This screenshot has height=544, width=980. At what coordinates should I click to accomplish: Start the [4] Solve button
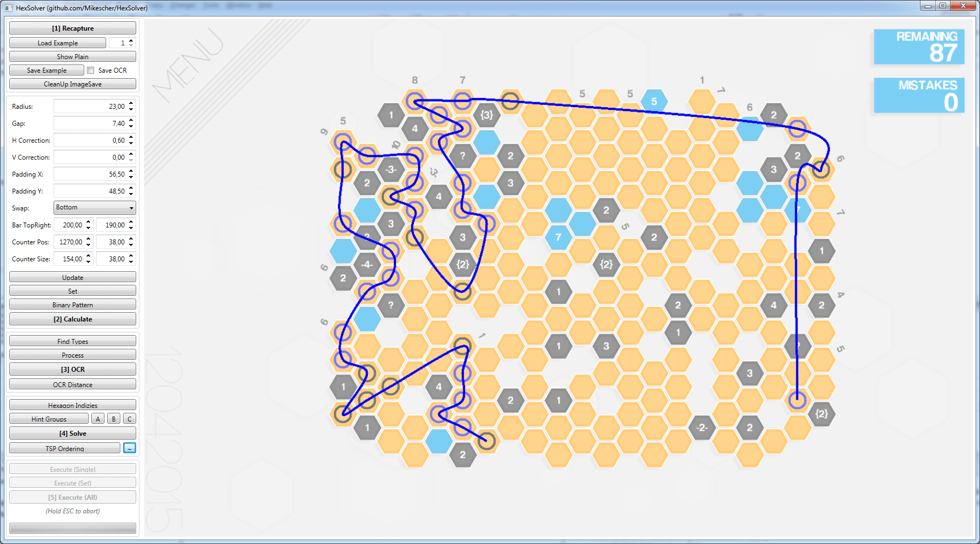(x=73, y=434)
